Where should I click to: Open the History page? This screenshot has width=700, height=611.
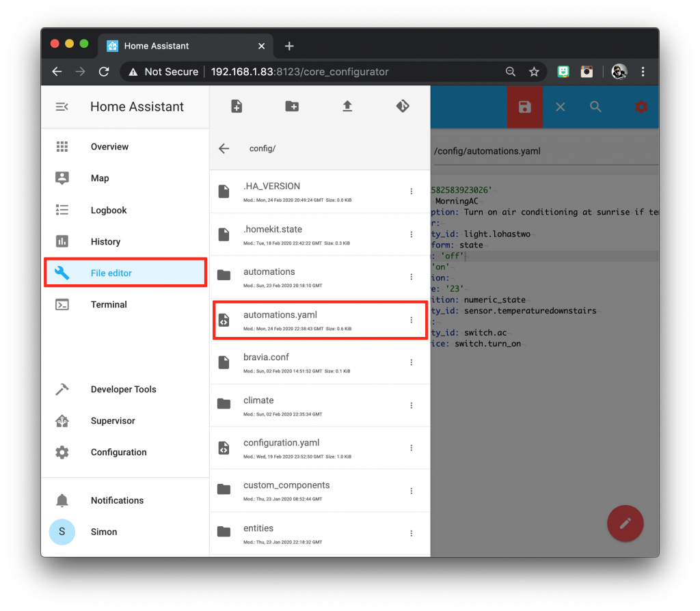(x=125, y=241)
